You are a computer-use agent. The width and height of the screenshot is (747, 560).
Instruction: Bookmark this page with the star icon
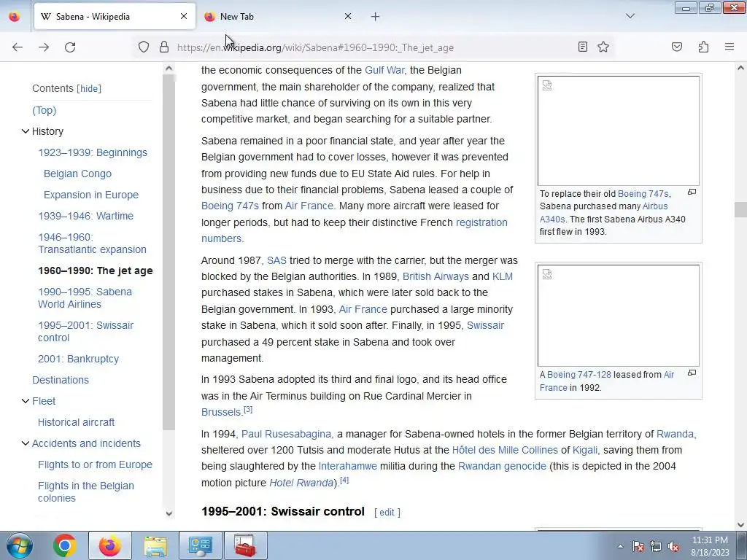pyautogui.click(x=603, y=47)
